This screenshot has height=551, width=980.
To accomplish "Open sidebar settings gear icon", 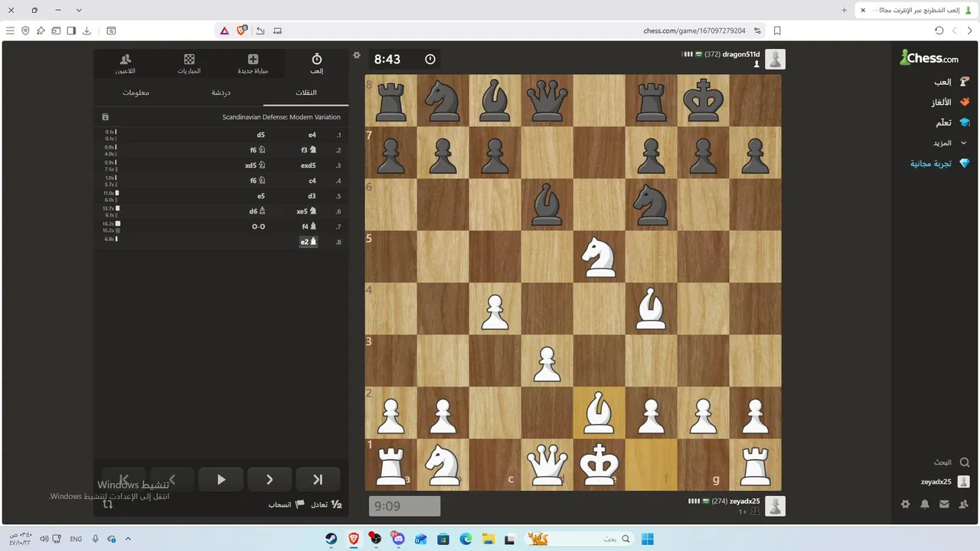I will [x=906, y=504].
